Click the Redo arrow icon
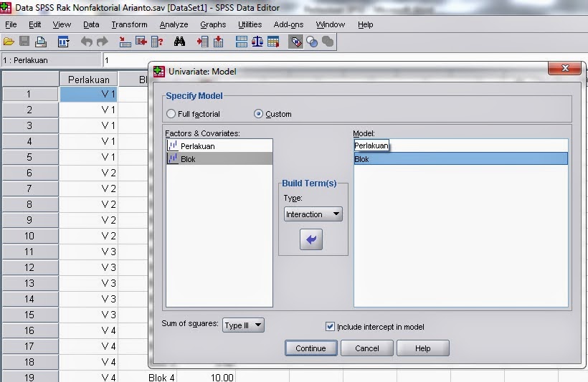 point(103,42)
